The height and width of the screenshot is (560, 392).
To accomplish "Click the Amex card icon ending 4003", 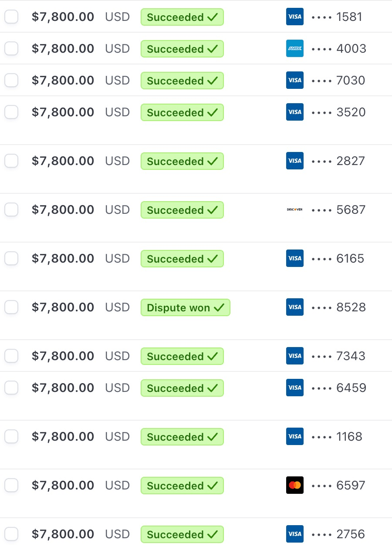I will click(295, 48).
